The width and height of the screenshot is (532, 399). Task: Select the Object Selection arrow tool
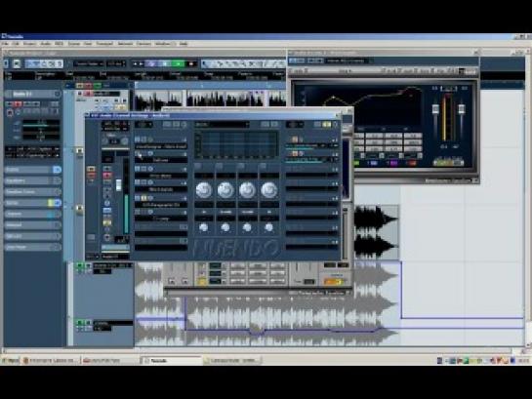click(206, 63)
